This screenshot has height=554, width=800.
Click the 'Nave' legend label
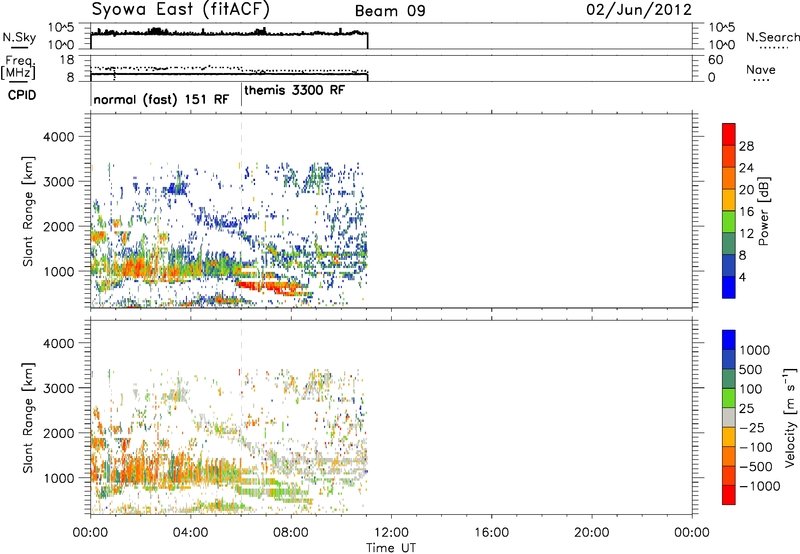pyautogui.click(x=761, y=69)
